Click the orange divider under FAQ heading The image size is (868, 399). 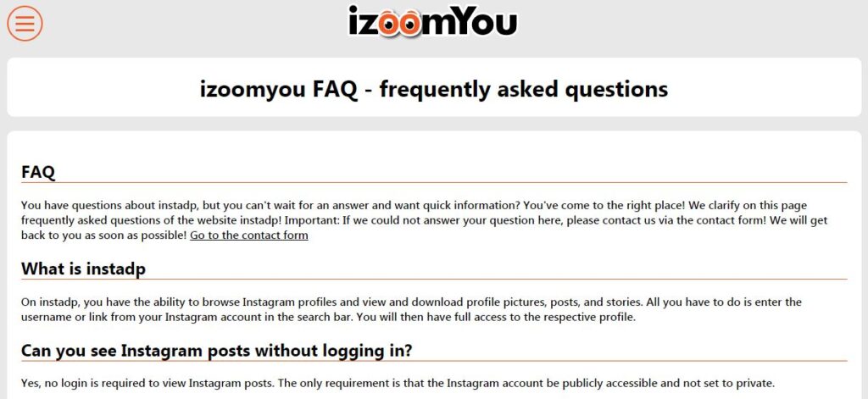434,182
